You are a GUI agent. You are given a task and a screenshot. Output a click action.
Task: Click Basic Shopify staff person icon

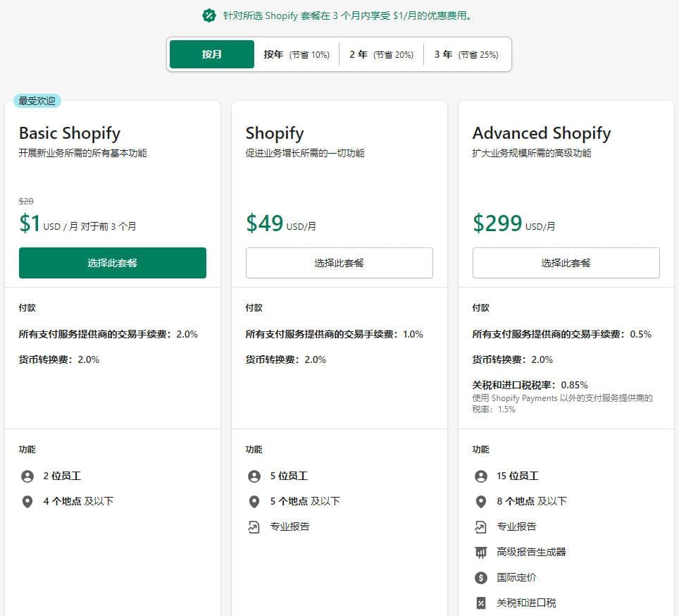(x=27, y=476)
